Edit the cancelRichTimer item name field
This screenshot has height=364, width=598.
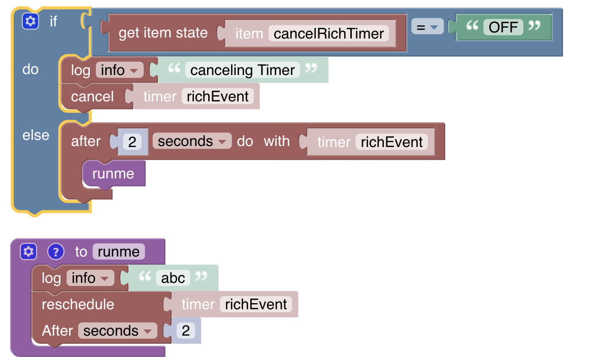pos(328,33)
